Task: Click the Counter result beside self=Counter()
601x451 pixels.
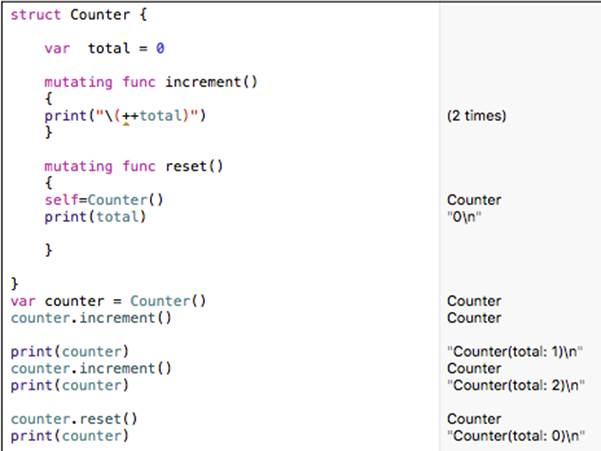Action: [x=474, y=200]
